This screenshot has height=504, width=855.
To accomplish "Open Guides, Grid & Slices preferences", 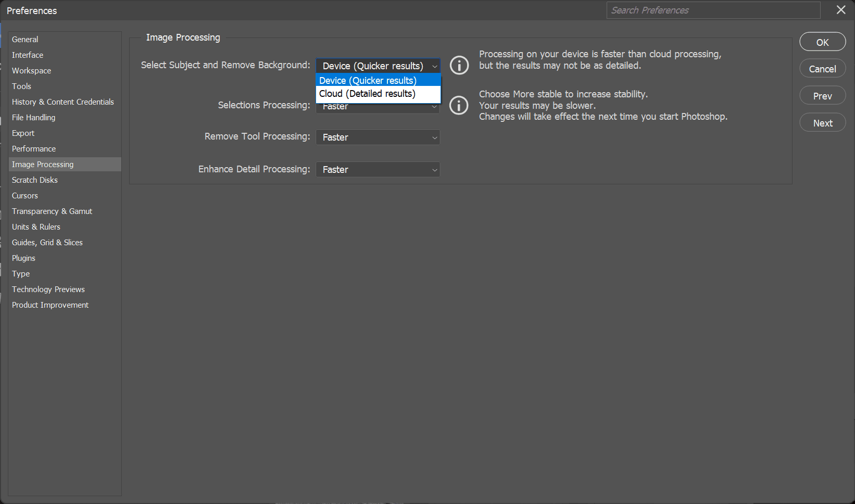I will 47,243.
